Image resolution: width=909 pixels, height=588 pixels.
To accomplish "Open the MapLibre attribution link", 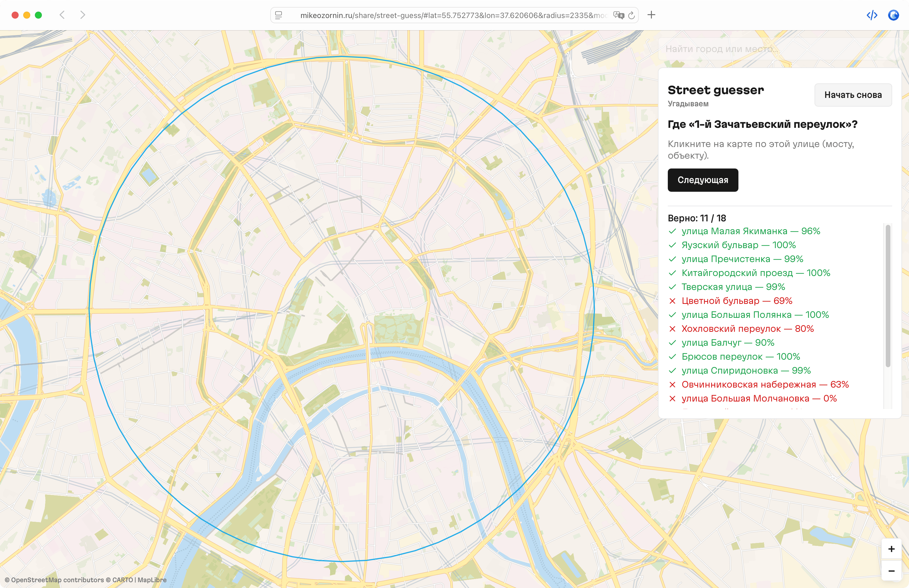I will click(152, 580).
